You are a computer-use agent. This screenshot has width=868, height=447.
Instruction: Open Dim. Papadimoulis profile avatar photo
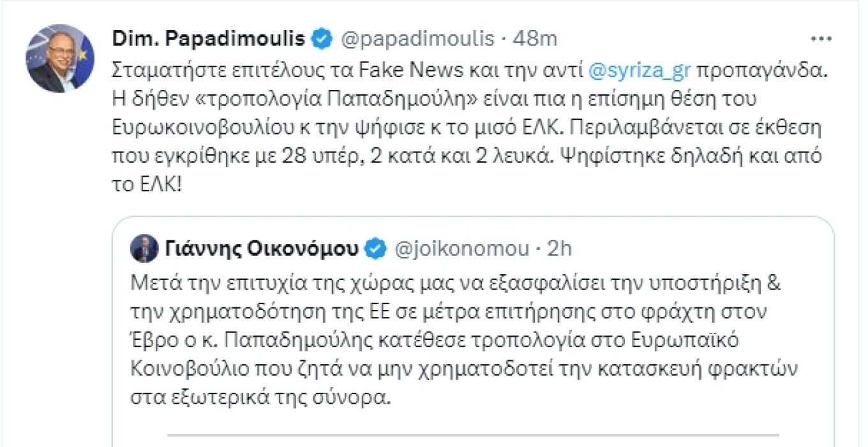click(59, 59)
